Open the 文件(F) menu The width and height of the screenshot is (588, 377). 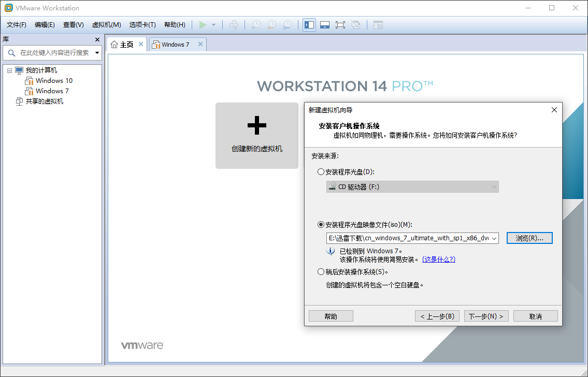pos(17,25)
